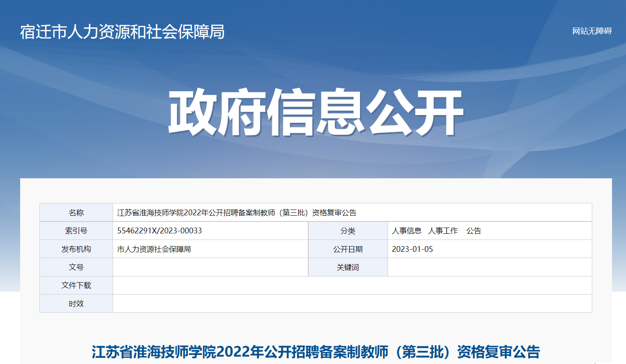
Task: Click the 文件下载 label cell
Action: (x=76, y=286)
